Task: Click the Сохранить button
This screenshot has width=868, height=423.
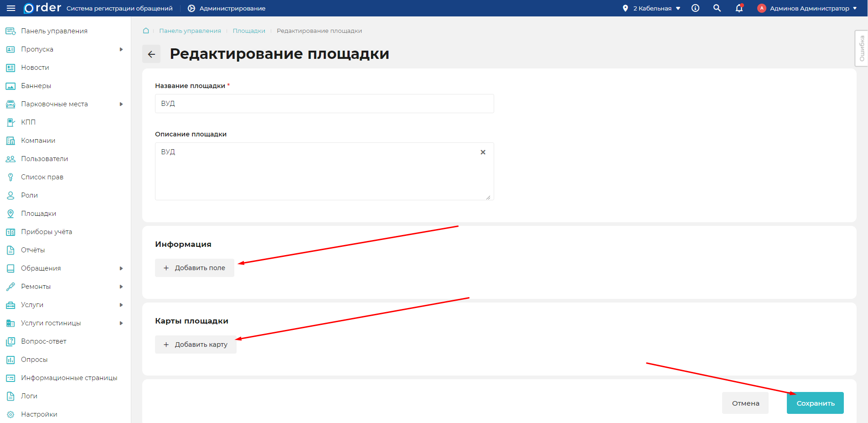Action: pos(815,402)
